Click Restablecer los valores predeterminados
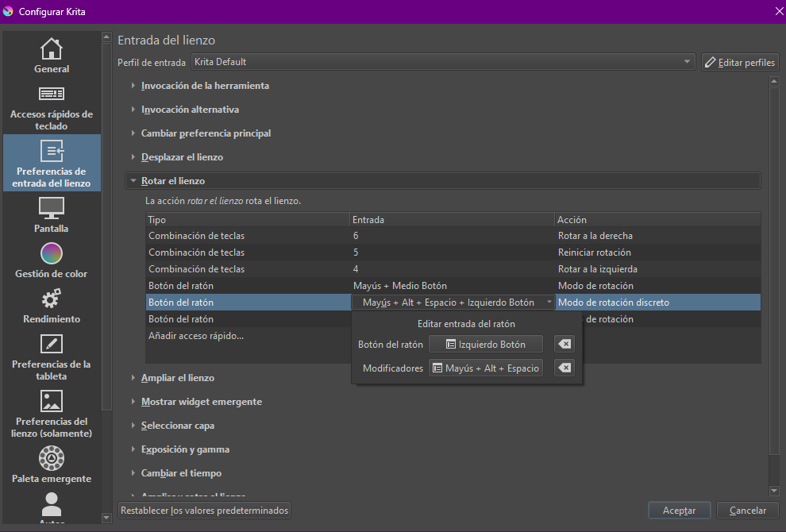This screenshot has height=532, width=786. point(204,511)
